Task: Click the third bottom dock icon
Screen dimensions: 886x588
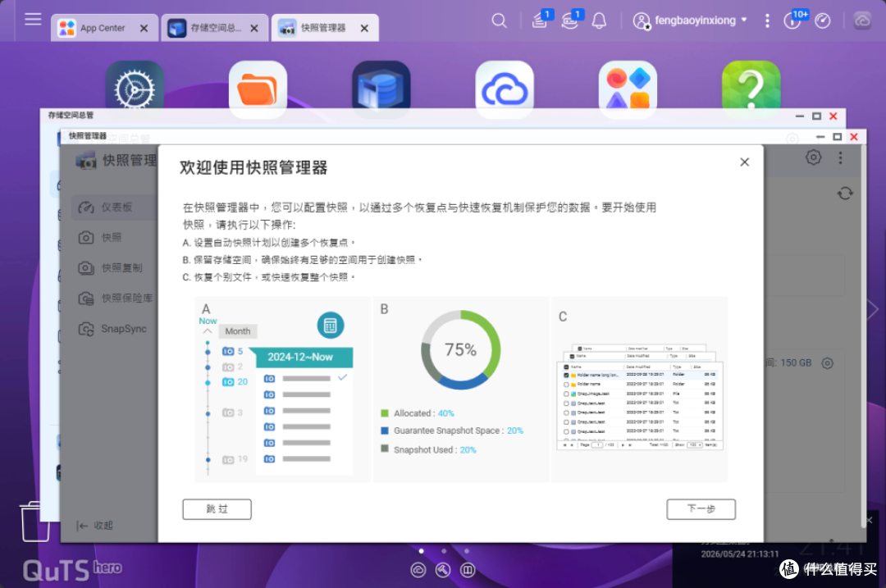Action: [x=468, y=571]
